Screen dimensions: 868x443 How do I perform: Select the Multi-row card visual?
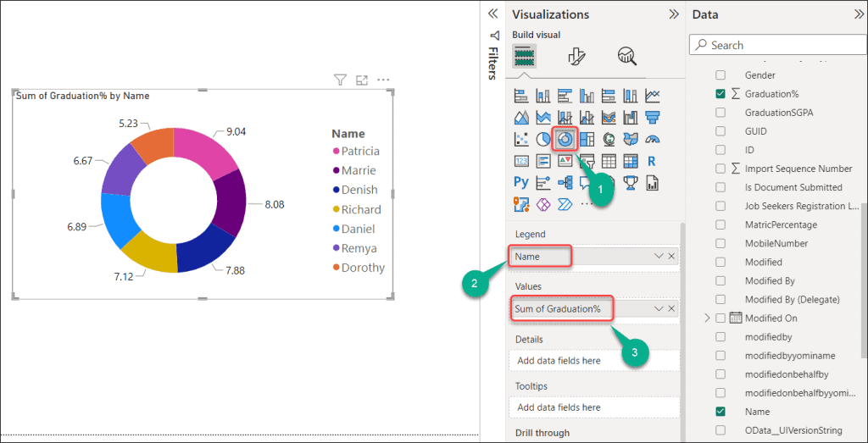tap(543, 161)
